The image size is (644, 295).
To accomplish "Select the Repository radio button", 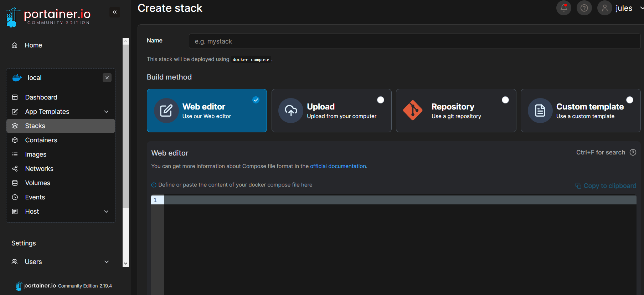I will pyautogui.click(x=505, y=100).
